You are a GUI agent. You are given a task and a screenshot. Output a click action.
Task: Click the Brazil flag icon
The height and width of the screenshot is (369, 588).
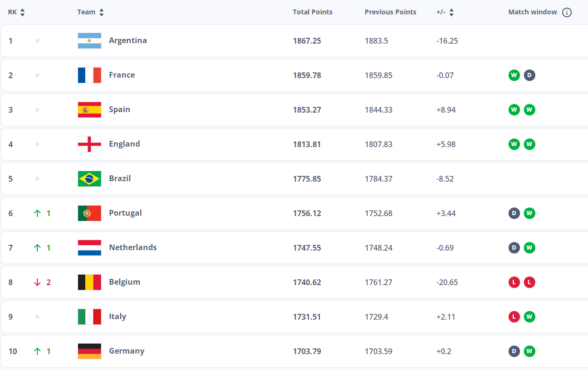click(90, 179)
